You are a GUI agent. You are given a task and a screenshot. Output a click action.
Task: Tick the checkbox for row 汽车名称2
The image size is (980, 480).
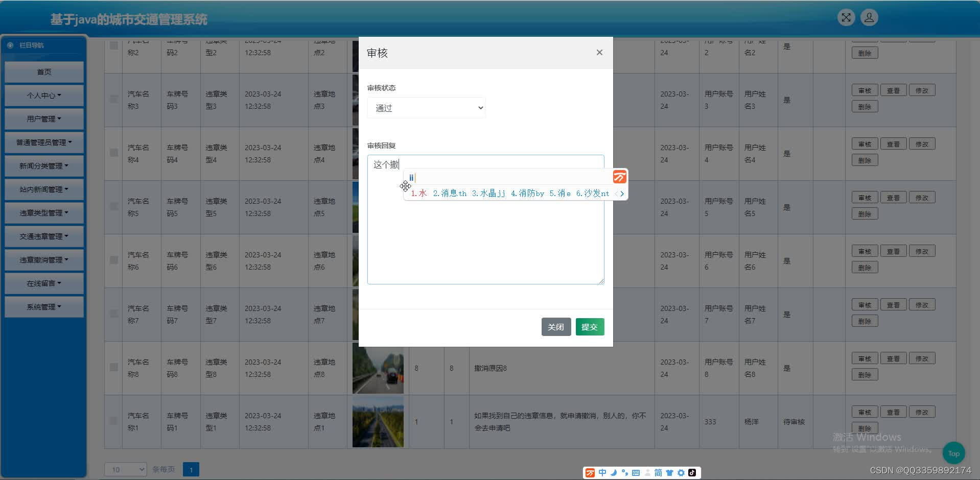click(x=114, y=45)
